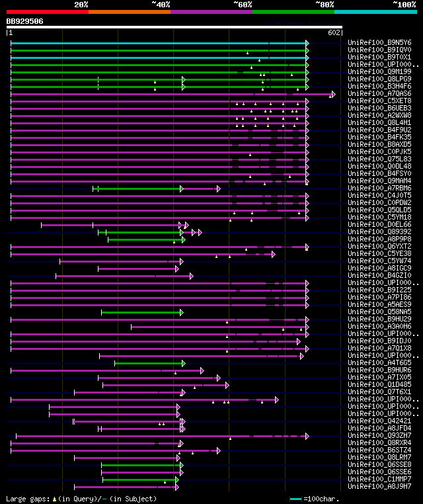This screenshot has height=504, width=423.
Task: Select the UniRef100_Q7T6X1 label
Action: pos(379,392)
